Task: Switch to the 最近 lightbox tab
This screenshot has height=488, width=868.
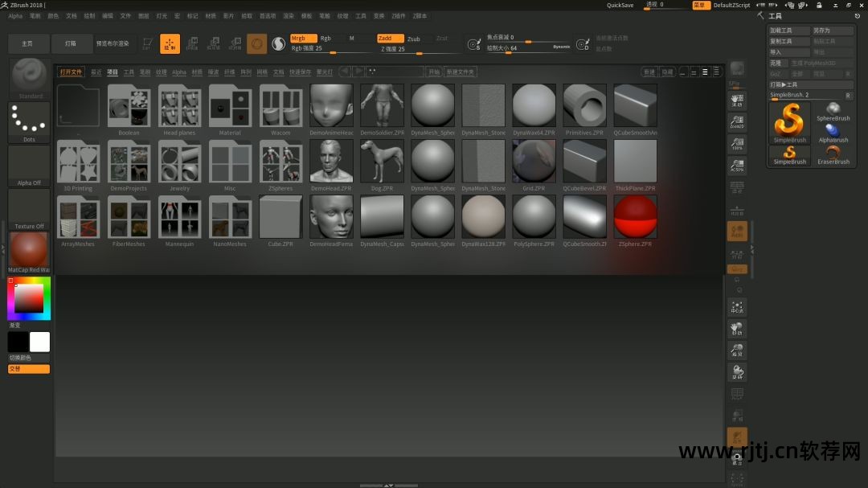Action: pos(96,72)
